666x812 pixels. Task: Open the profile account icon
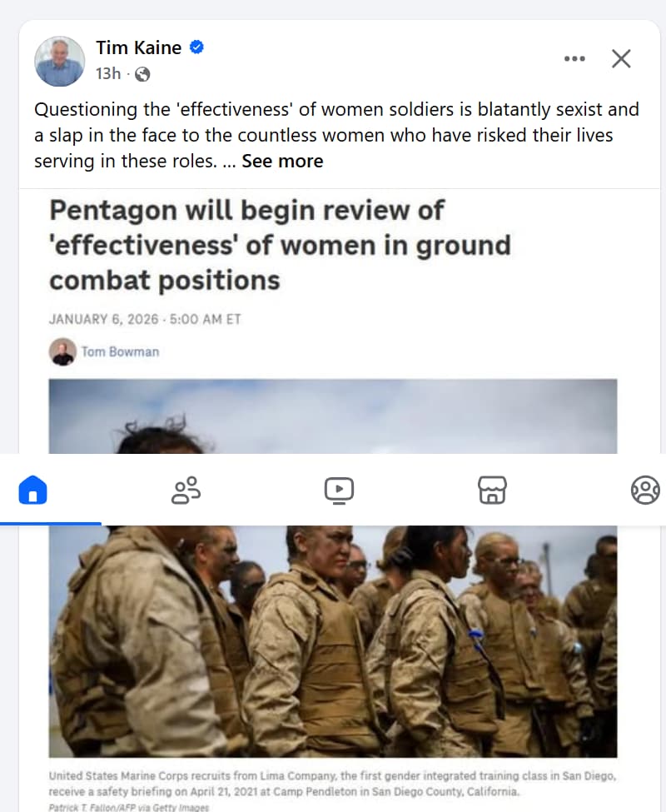click(x=645, y=490)
